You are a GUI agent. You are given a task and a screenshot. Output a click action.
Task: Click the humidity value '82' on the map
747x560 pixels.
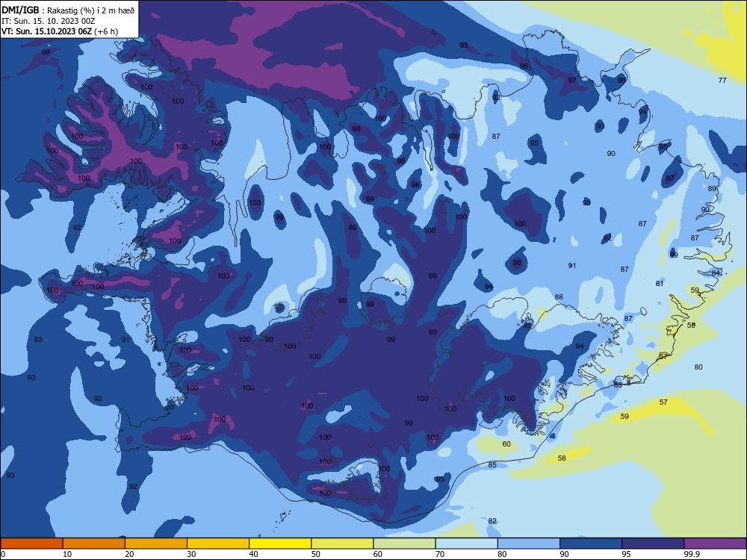click(492, 521)
